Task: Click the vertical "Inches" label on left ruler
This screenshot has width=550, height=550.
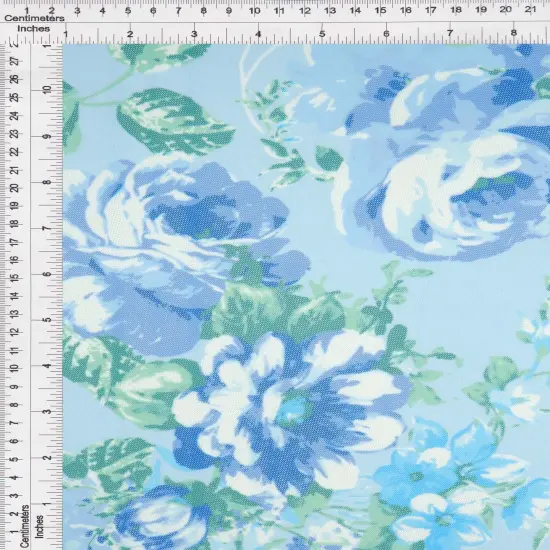Action: click(39, 526)
